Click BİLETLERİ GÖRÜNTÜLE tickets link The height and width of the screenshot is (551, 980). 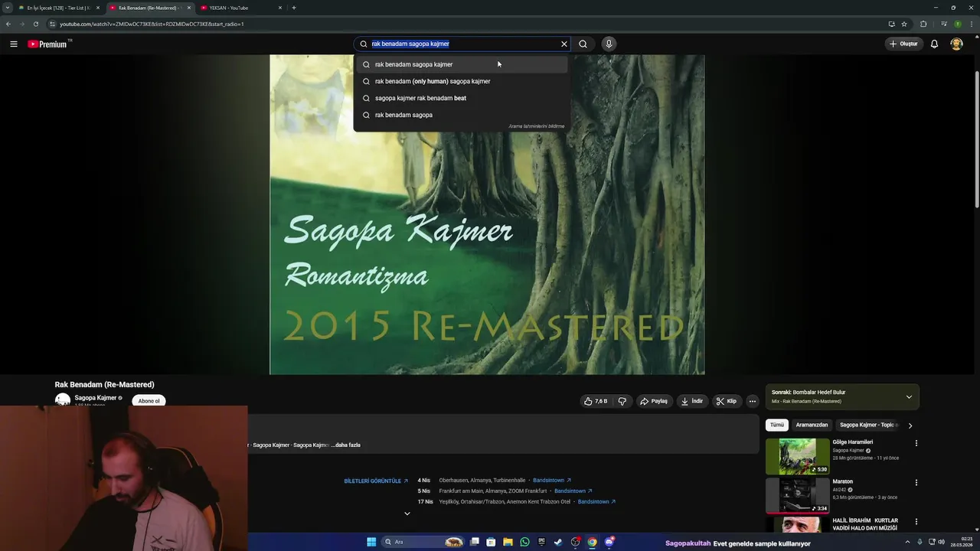(376, 481)
